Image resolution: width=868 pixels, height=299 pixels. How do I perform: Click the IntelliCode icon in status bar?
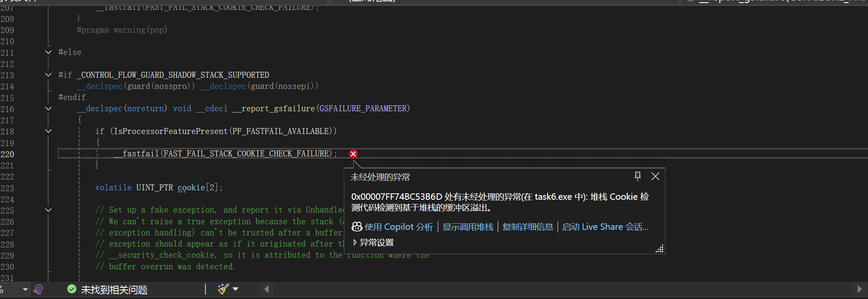tap(38, 290)
